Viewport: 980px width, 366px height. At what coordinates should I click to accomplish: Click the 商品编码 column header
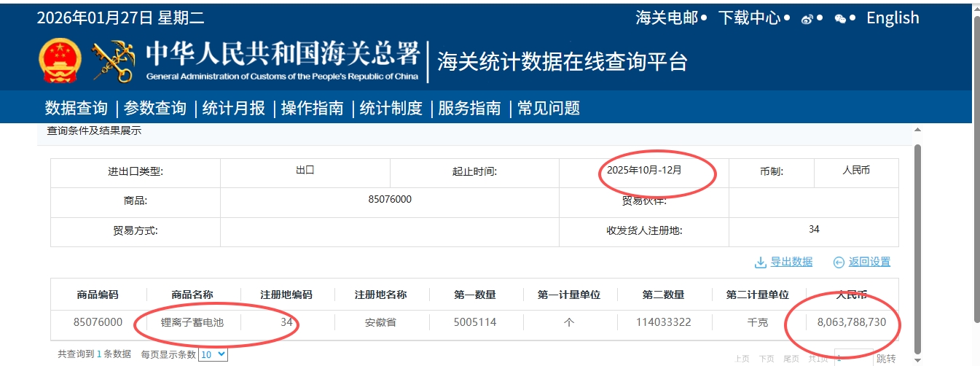(98, 295)
